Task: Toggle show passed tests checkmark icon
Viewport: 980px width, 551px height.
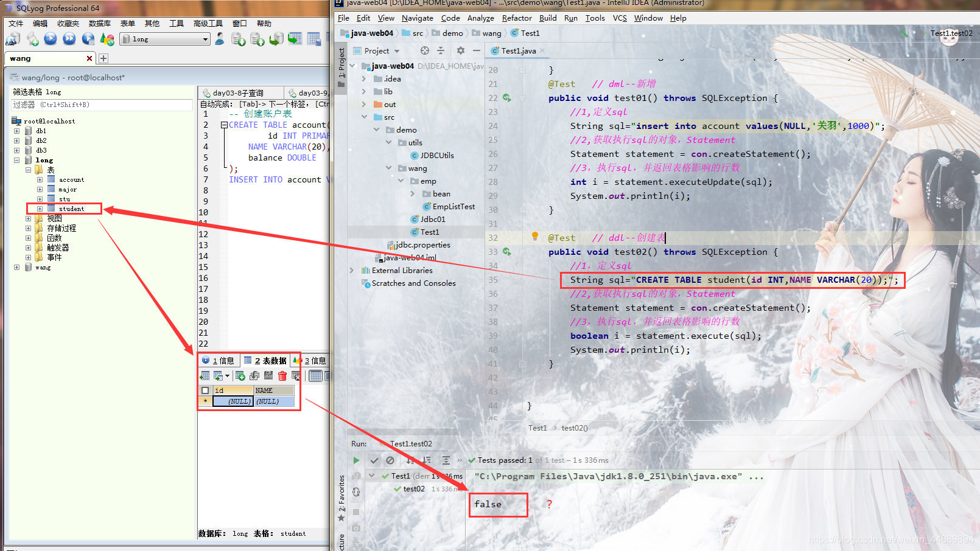Action: (374, 460)
